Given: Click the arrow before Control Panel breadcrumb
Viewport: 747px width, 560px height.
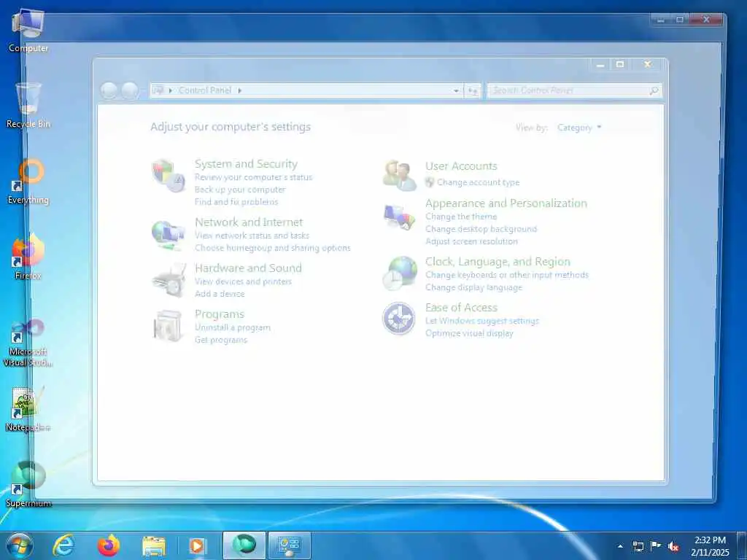Looking at the screenshot, I should click(171, 90).
